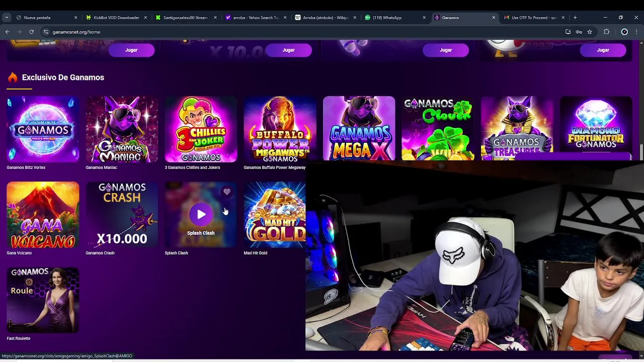Click the first Jugar button
The width and height of the screenshot is (644, 362).
click(131, 50)
